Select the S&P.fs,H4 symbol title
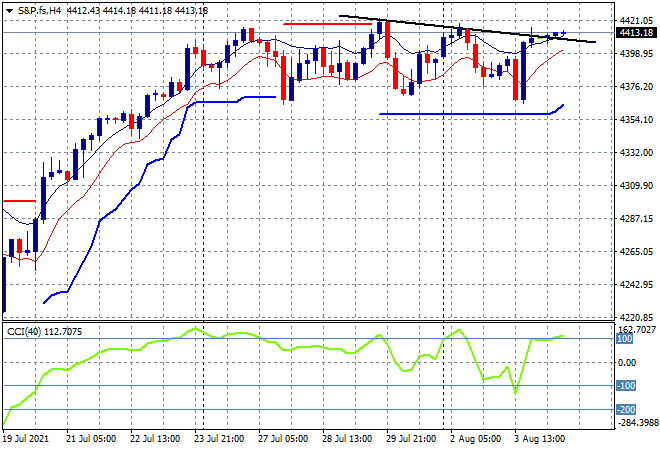 click(x=39, y=11)
